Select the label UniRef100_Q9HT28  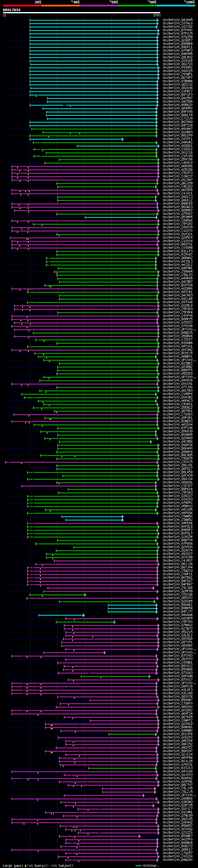(178, 686)
